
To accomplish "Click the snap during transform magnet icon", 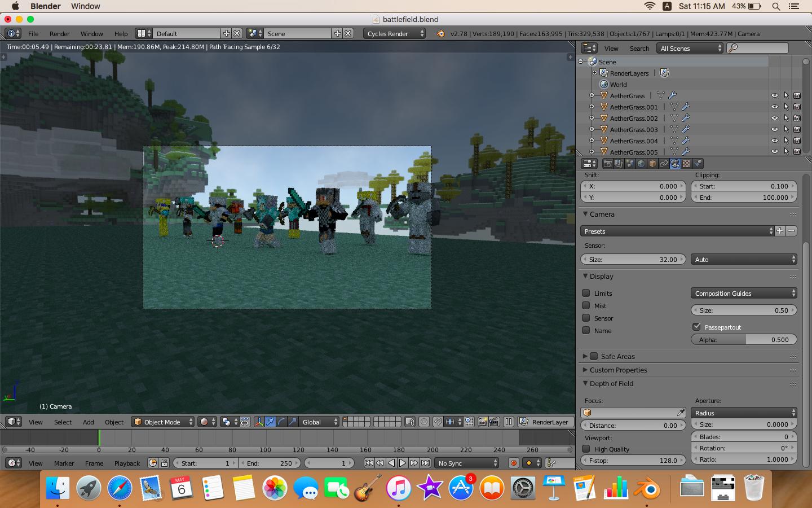I will (x=438, y=422).
